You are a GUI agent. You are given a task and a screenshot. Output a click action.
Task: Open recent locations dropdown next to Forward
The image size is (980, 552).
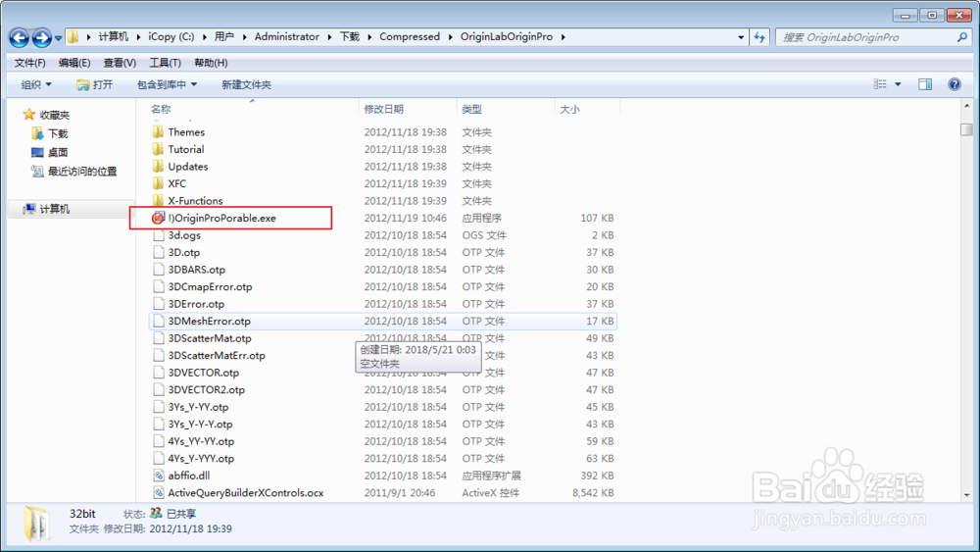pyautogui.click(x=58, y=38)
